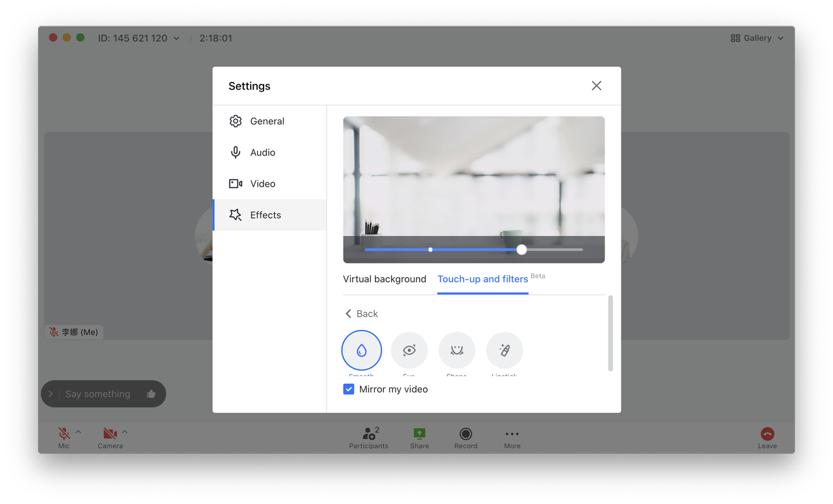
Task: Expand the Mic options arrow
Action: 78,432
